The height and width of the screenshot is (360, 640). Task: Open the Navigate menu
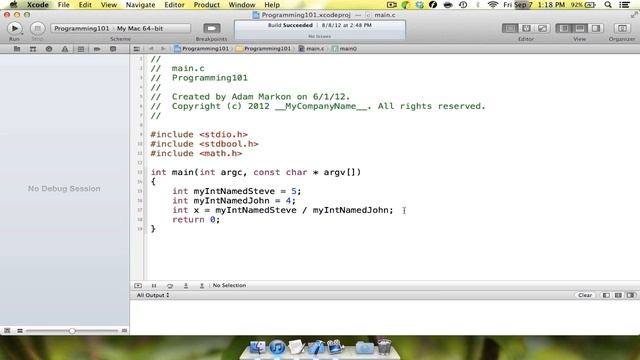[140, 5]
